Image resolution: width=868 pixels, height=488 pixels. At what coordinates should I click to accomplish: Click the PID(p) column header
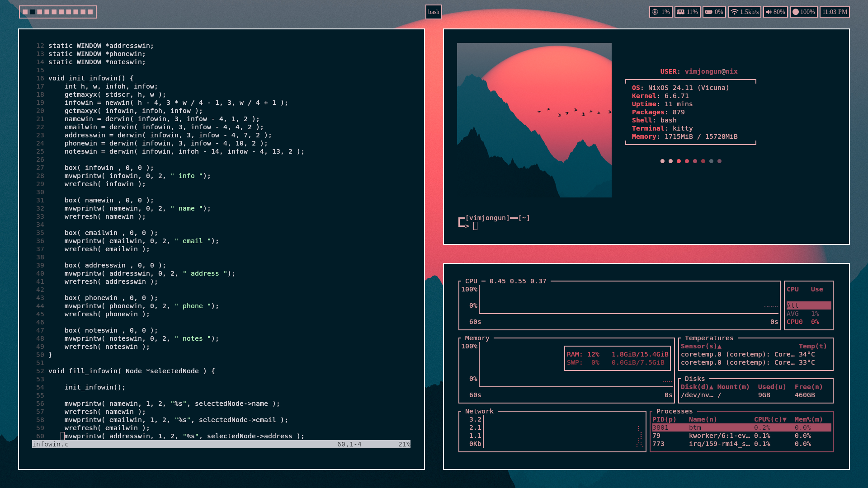(x=664, y=420)
